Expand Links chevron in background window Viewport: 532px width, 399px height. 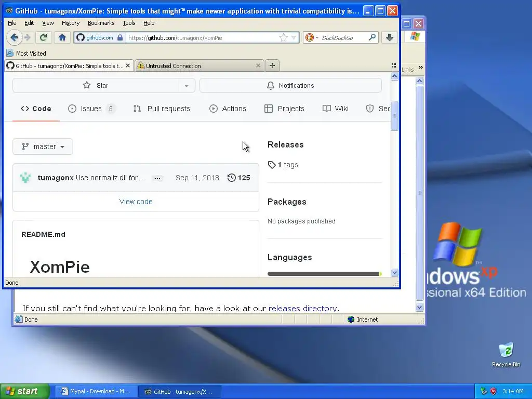(x=421, y=68)
